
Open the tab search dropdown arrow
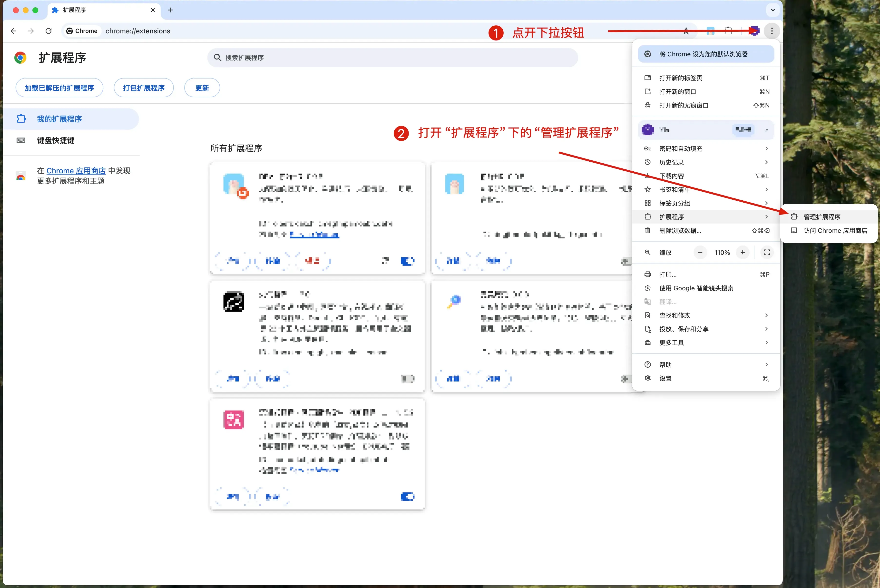coord(772,10)
